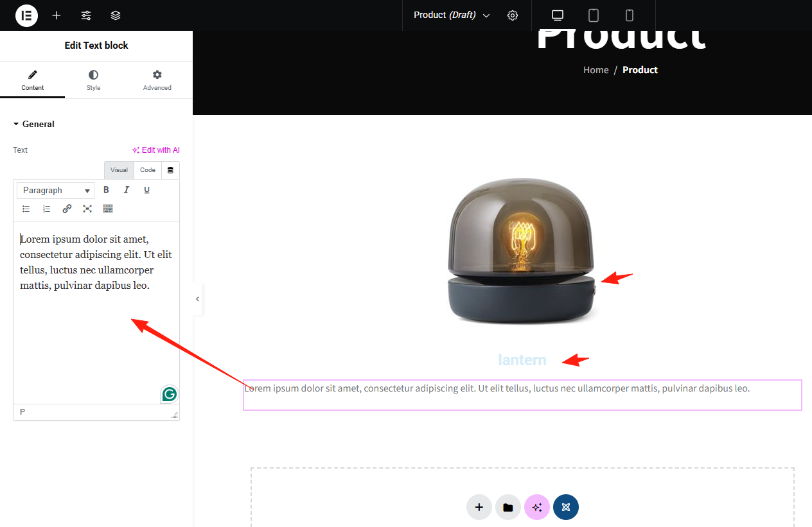Viewport: 812px width, 527px height.
Task: Switch to mobile preview mode
Action: click(630, 15)
